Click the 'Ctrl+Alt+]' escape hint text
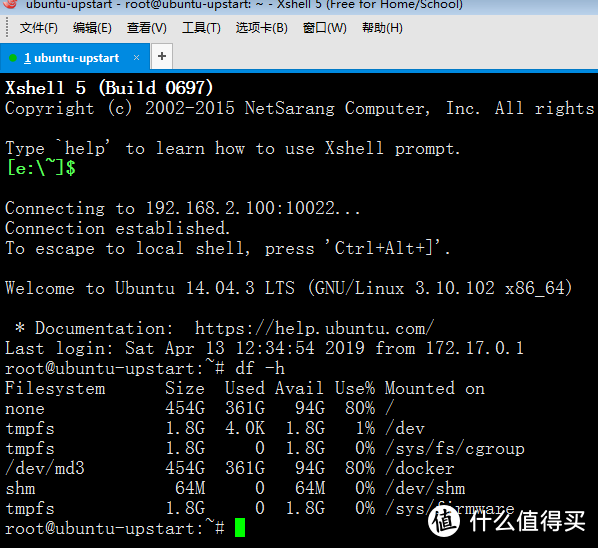Screen dimensions: 598x548 point(383,248)
